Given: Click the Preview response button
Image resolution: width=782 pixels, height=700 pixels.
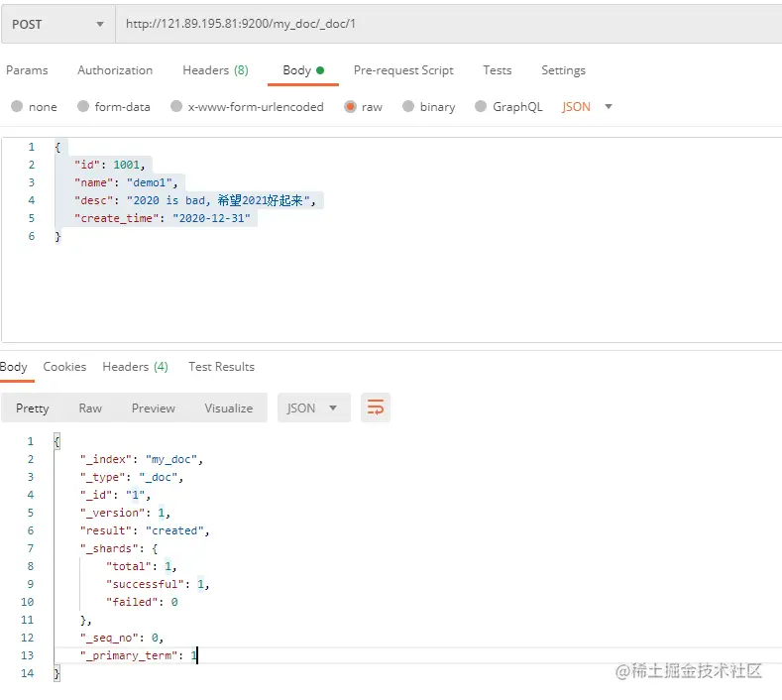Looking at the screenshot, I should tap(154, 408).
